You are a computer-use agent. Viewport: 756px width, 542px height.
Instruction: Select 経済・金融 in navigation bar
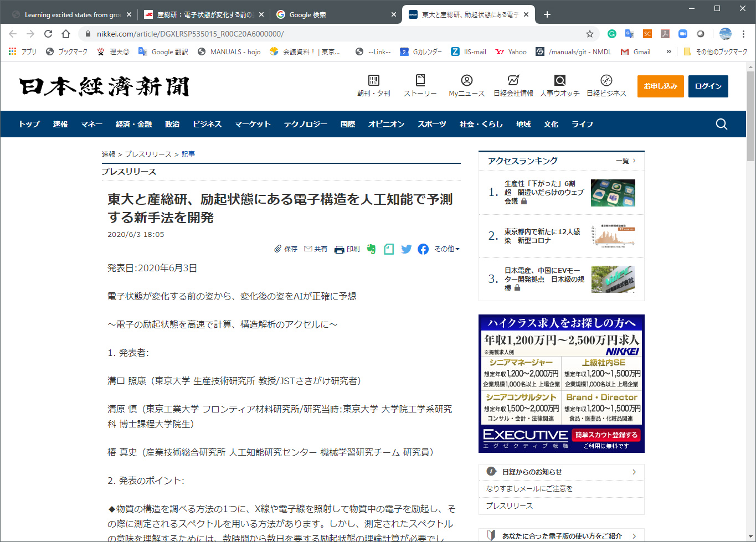pyautogui.click(x=133, y=124)
